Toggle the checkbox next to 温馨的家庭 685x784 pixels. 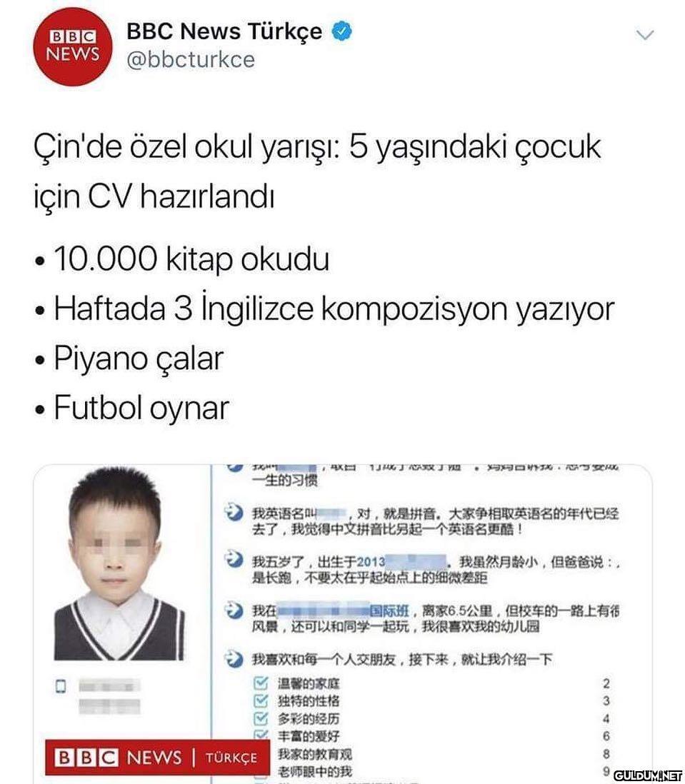pyautogui.click(x=261, y=683)
